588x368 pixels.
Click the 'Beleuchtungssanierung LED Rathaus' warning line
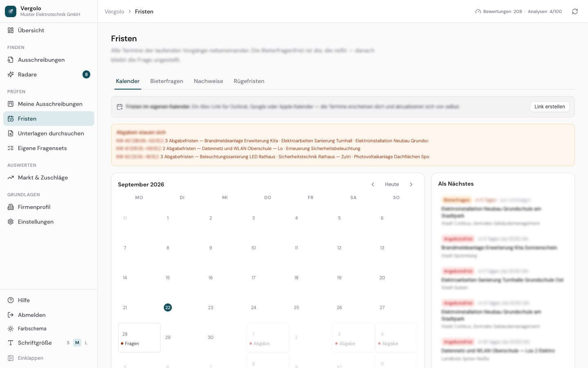coord(295,157)
